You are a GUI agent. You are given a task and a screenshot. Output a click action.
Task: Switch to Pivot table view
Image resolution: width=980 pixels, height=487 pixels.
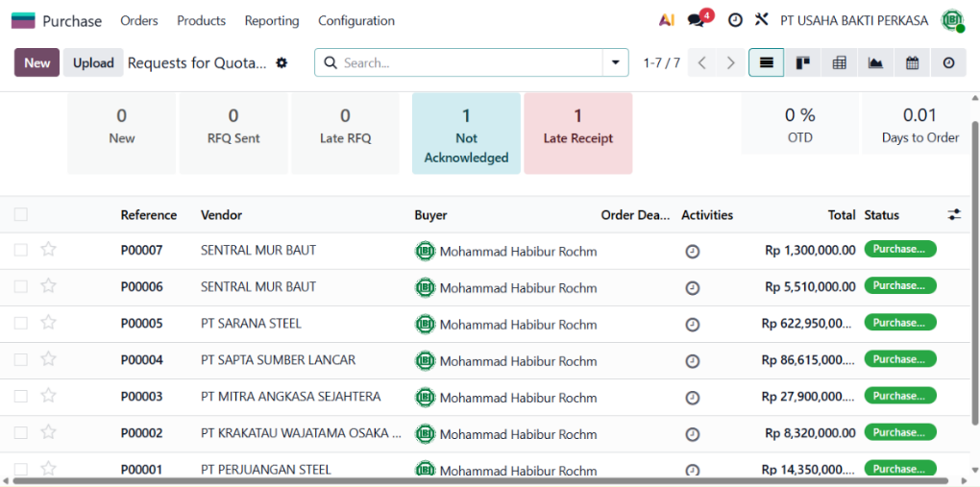(839, 62)
